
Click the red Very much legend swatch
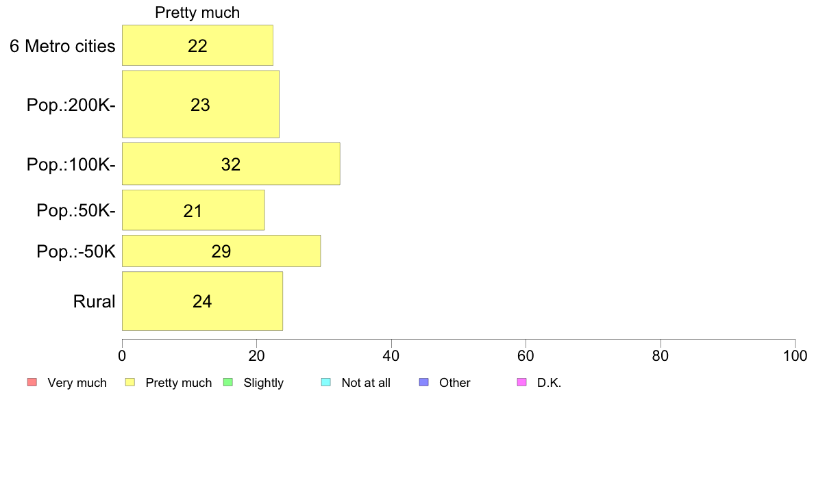[32, 383]
